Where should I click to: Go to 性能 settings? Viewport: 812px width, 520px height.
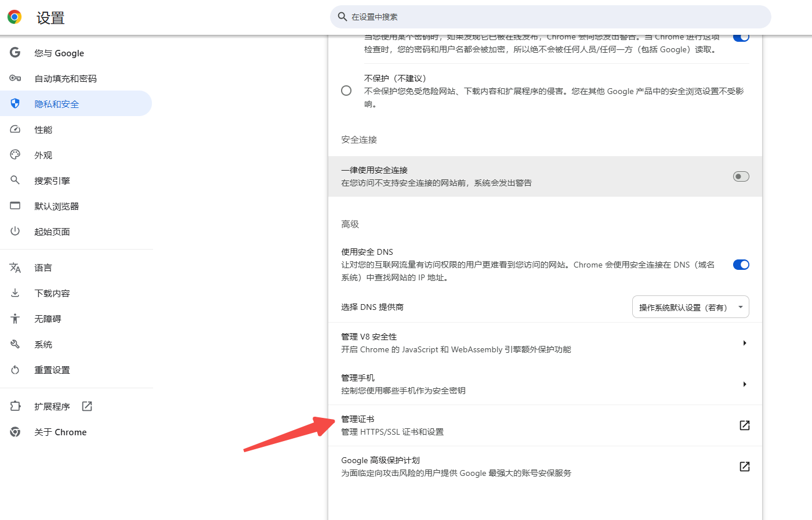(x=76, y=129)
